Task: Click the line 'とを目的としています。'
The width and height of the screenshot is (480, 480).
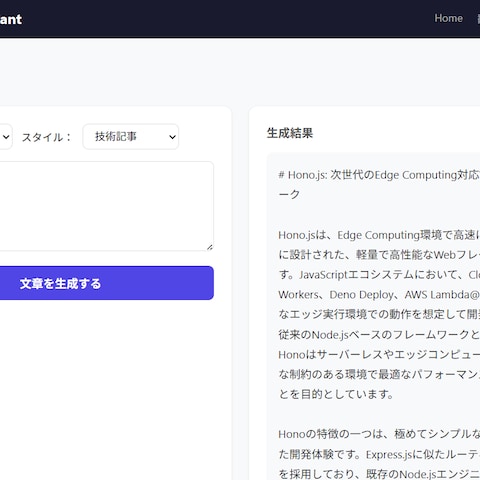Action: (336, 394)
